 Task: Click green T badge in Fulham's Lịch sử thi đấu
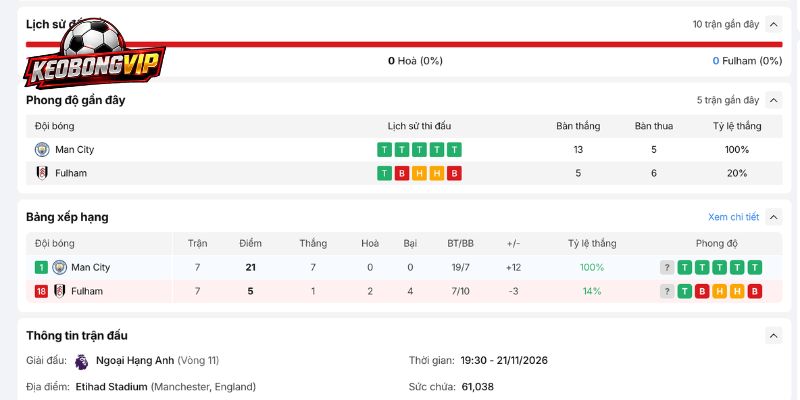point(384,173)
